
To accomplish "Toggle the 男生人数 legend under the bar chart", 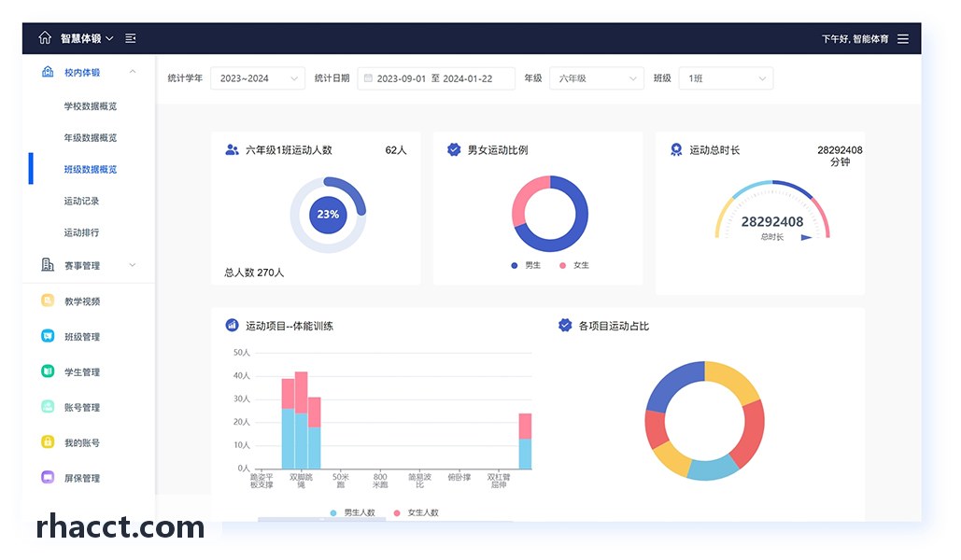I will coord(352,512).
